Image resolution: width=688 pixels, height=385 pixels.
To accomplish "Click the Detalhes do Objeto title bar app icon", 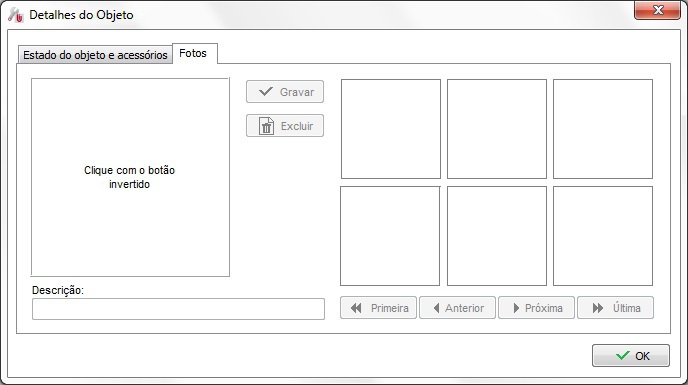I will pyautogui.click(x=15, y=15).
